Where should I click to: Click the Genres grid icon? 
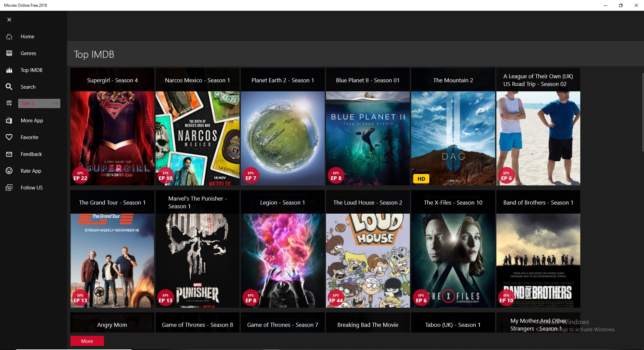pos(9,53)
